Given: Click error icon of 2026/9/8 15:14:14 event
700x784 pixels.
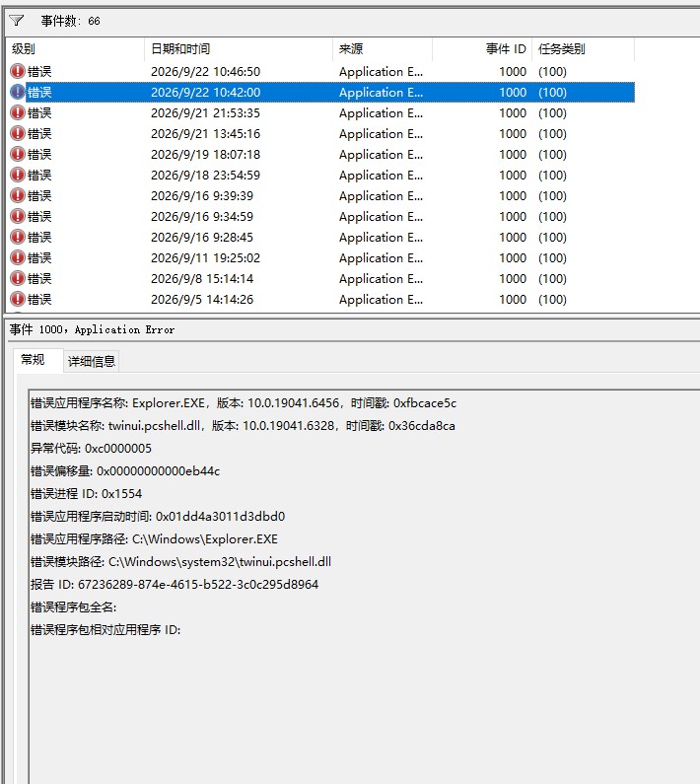Looking at the screenshot, I should tap(18, 278).
